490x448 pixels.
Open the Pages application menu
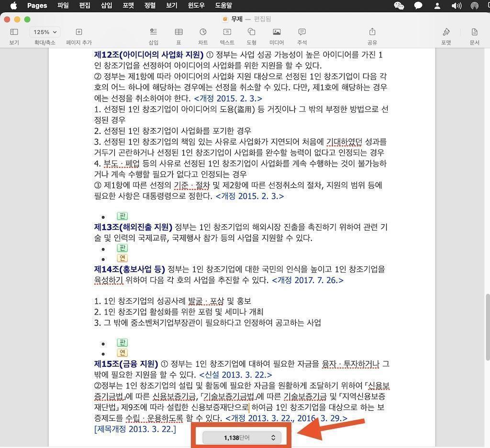point(37,5)
